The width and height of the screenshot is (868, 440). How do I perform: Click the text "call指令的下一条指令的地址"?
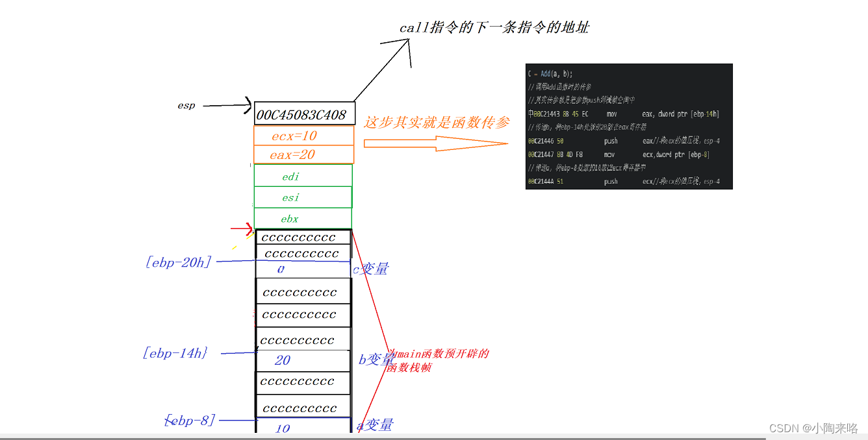(494, 28)
